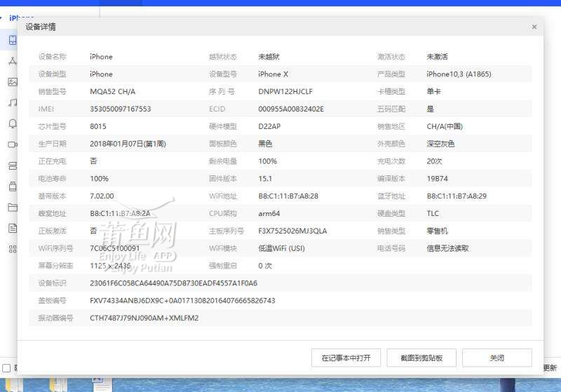Select the device model value iPhone X
This screenshot has height=392, width=561.
tap(273, 74)
